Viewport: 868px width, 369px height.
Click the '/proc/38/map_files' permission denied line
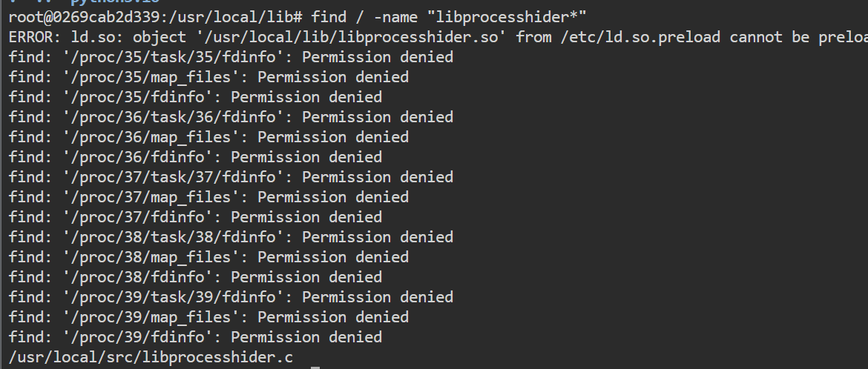click(208, 257)
